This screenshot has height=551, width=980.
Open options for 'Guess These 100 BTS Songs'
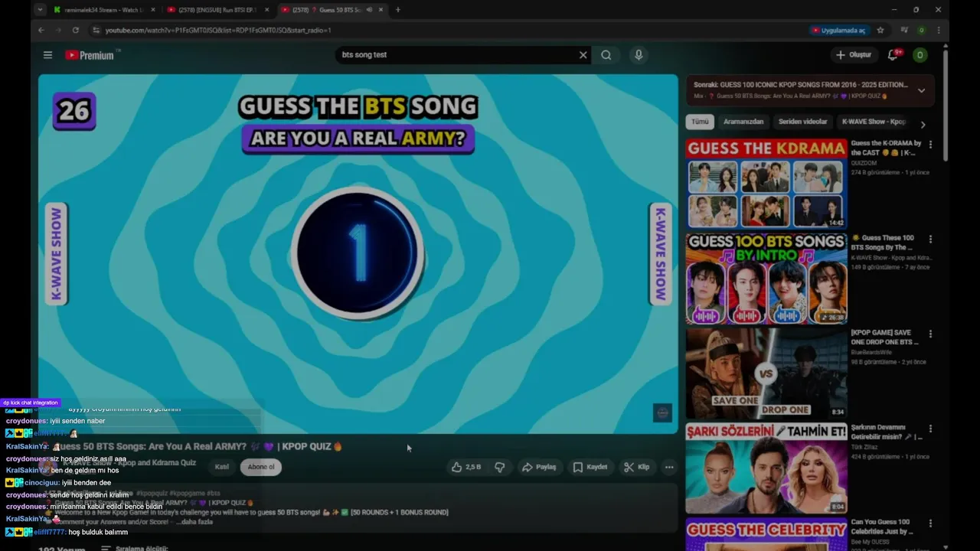(x=930, y=239)
